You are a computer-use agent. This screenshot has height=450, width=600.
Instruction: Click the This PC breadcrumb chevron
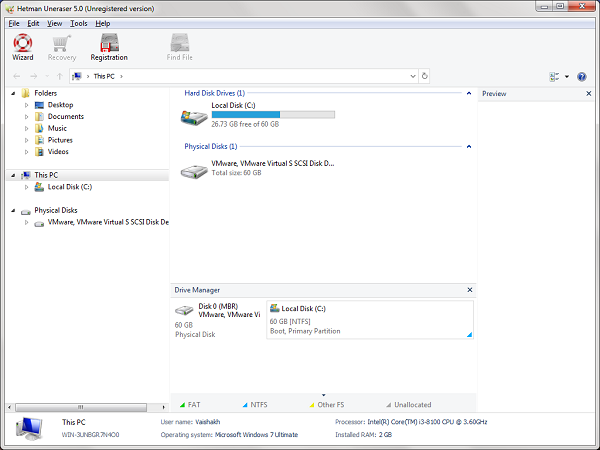click(122, 76)
